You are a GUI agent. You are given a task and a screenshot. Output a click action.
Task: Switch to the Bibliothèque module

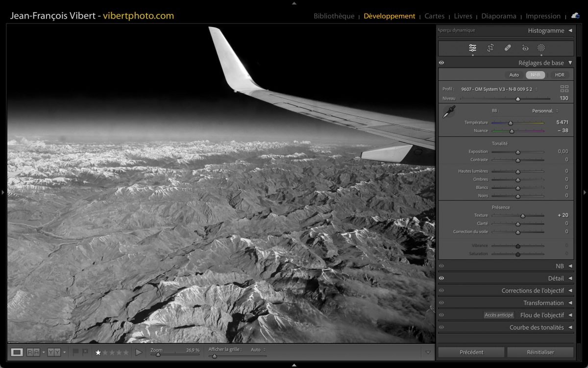tap(334, 16)
